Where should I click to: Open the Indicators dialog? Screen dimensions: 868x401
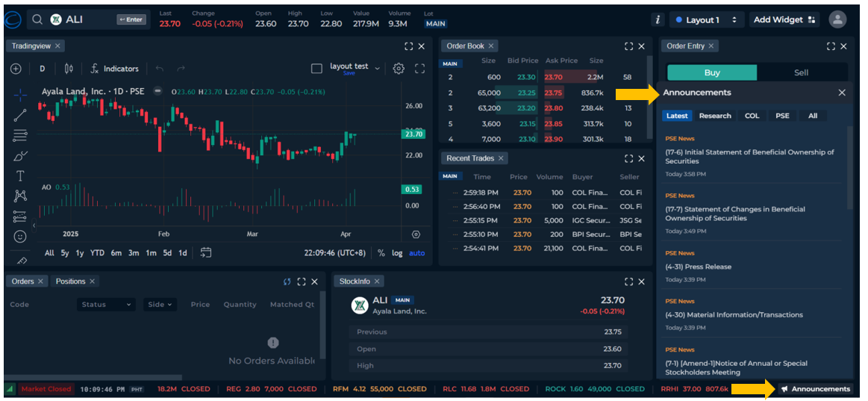click(x=115, y=69)
